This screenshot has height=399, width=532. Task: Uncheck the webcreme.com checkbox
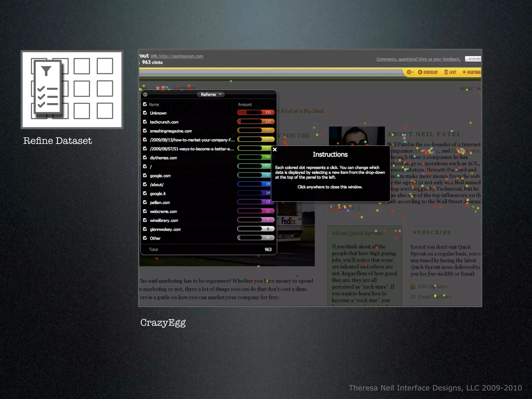coord(145,211)
